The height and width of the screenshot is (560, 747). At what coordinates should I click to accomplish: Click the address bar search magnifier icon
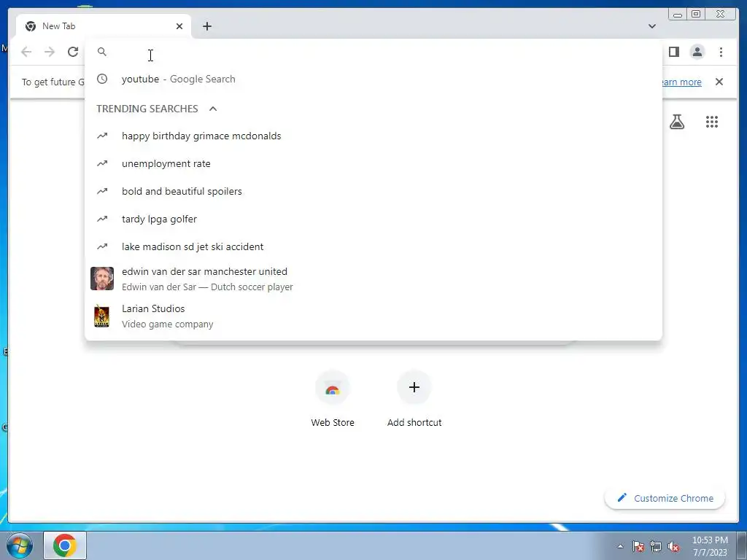pos(102,52)
